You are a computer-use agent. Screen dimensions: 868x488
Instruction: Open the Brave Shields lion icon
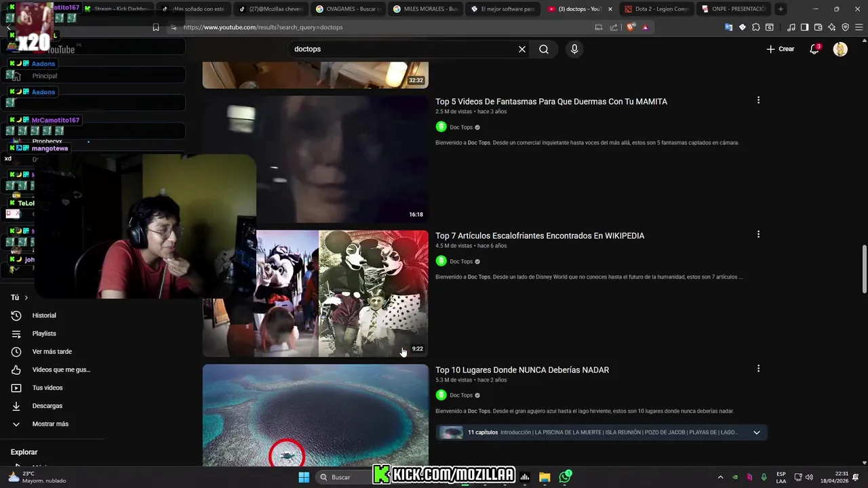tap(631, 27)
